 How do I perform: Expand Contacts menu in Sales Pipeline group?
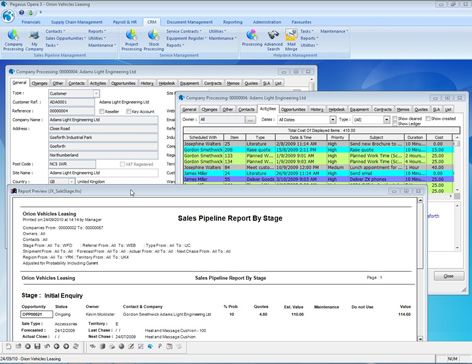click(x=55, y=31)
